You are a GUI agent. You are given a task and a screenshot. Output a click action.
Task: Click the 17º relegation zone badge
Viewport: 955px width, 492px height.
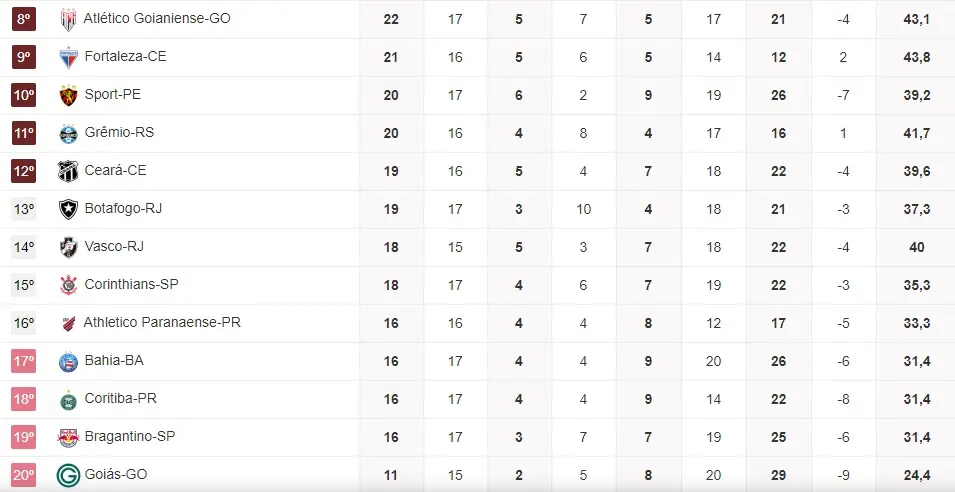pos(24,361)
